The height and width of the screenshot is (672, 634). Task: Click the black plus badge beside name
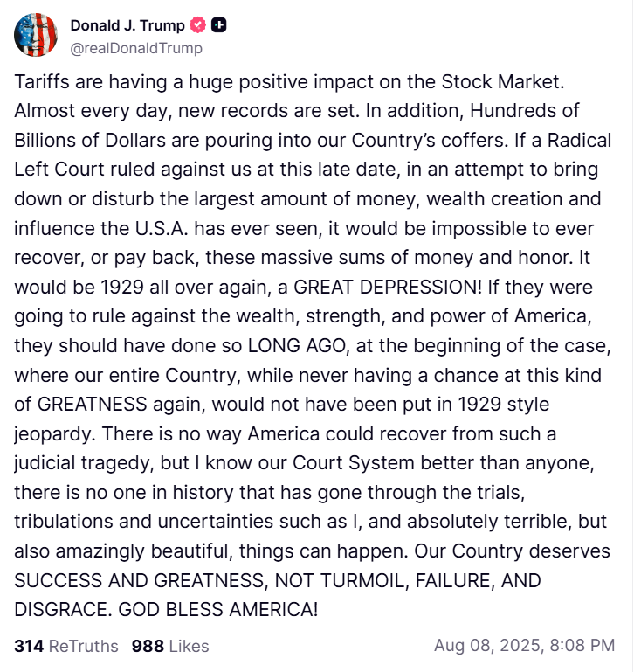(219, 25)
